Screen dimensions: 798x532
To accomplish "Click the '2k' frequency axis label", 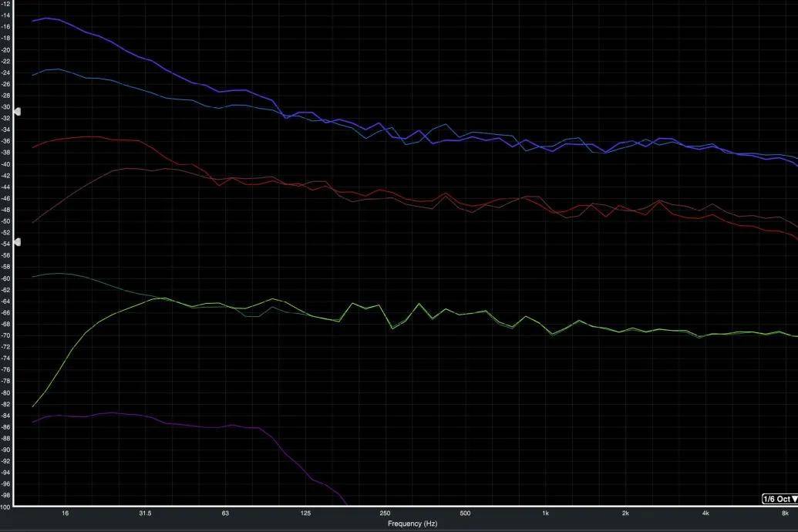I will click(625, 513).
